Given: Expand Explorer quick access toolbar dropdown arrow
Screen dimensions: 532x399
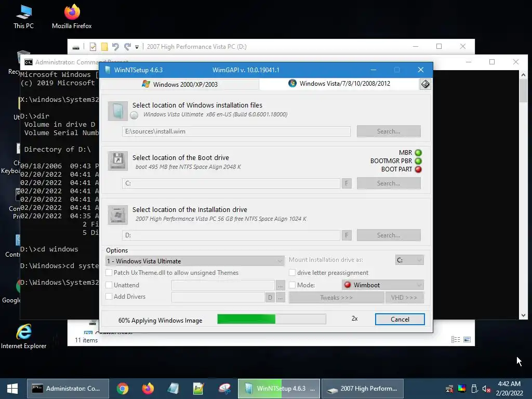Looking at the screenshot, I should [137, 47].
